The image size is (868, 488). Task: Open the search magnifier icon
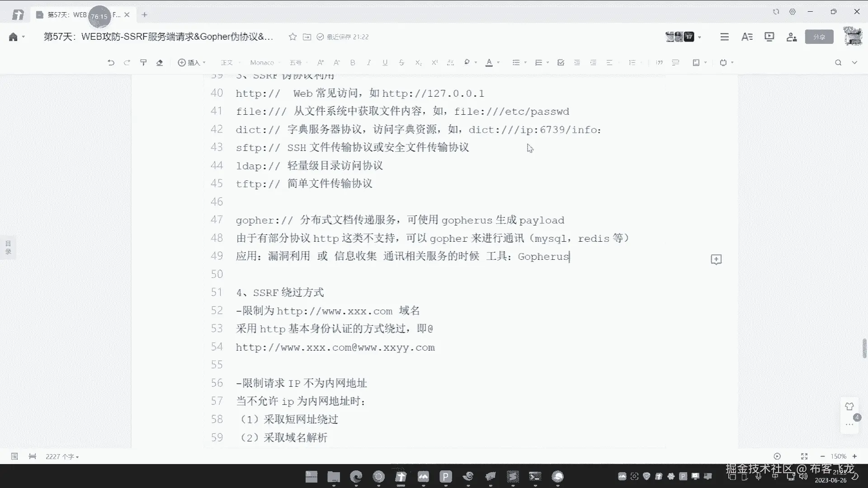pyautogui.click(x=838, y=63)
